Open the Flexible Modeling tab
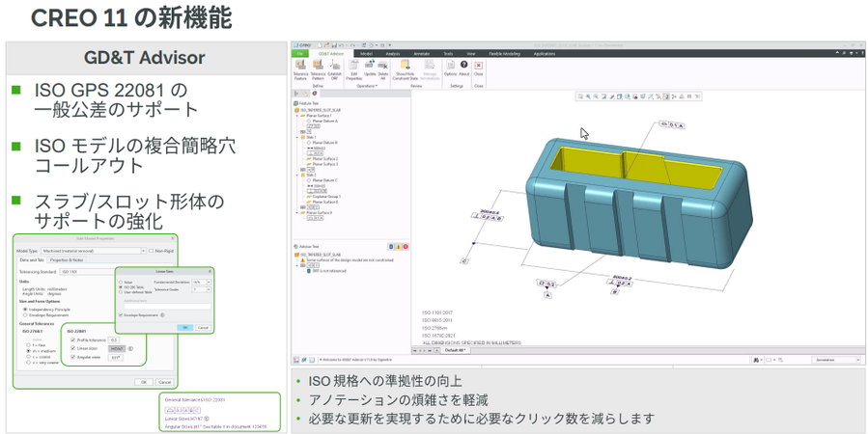The image size is (868, 434). click(x=505, y=54)
